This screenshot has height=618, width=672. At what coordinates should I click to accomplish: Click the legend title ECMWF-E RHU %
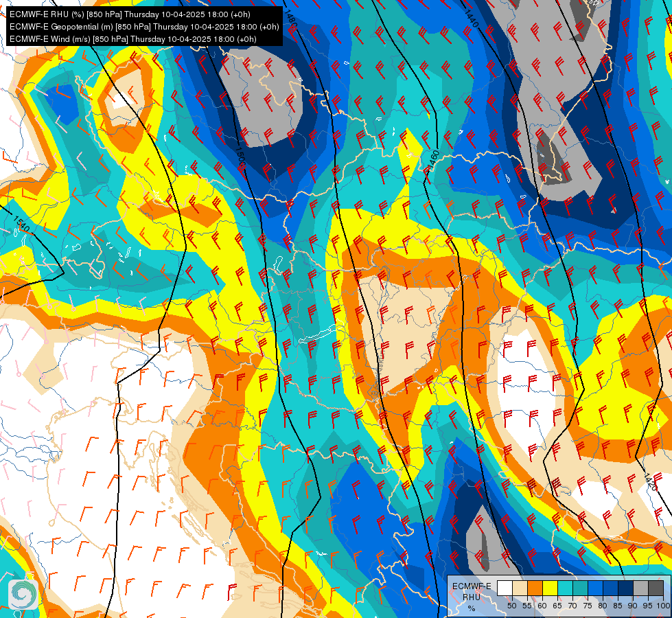pyautogui.click(x=472, y=597)
